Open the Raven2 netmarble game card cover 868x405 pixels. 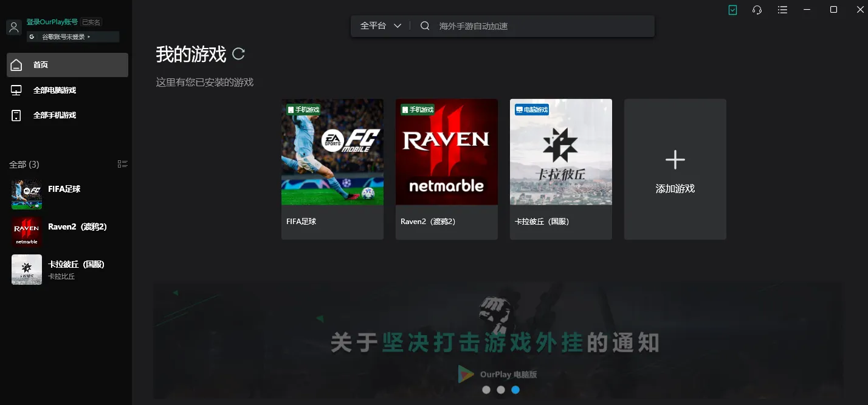[447, 152]
